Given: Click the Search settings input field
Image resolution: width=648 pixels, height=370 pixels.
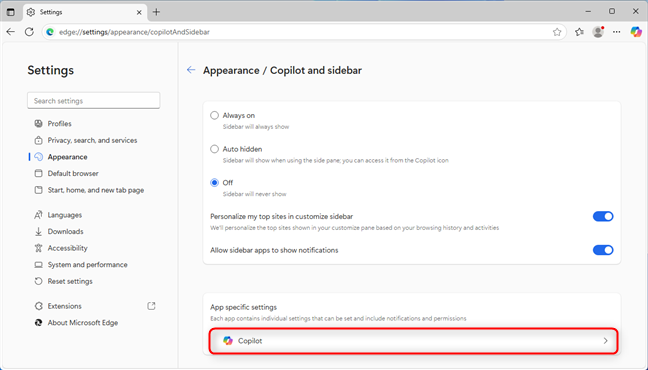Looking at the screenshot, I should tap(93, 100).
